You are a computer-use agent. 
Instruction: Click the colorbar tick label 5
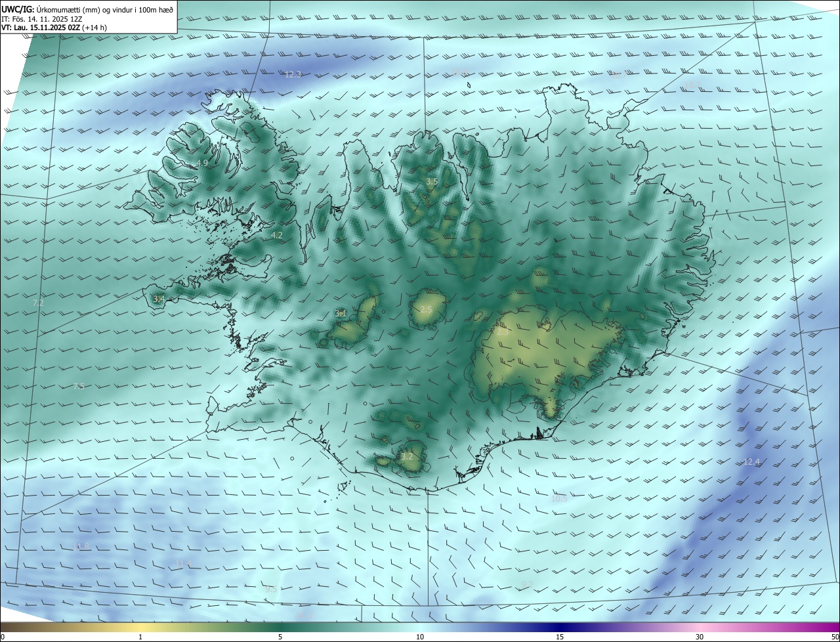[280, 637]
